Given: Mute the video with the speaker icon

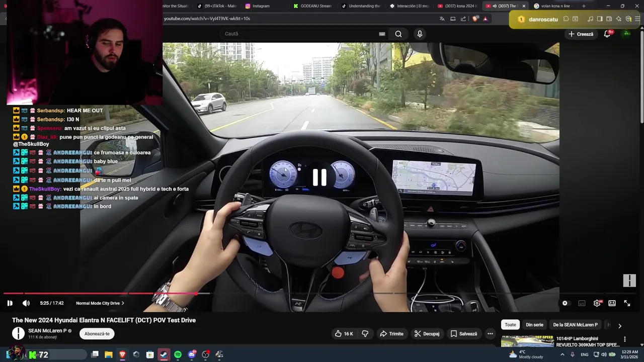Looking at the screenshot, I should click(26, 303).
